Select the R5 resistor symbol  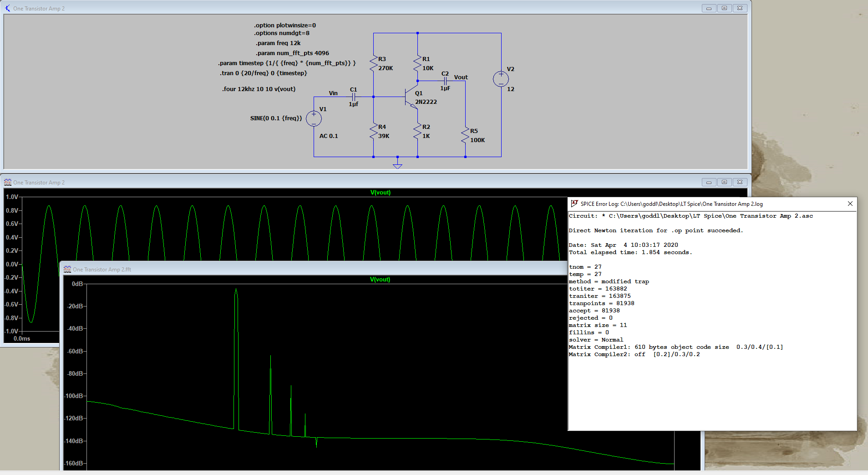tap(465, 135)
